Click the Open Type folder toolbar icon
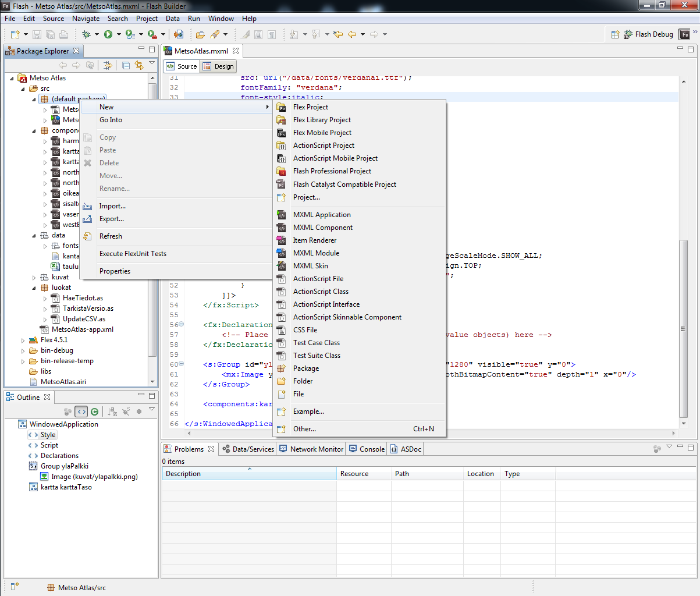 coord(200,34)
